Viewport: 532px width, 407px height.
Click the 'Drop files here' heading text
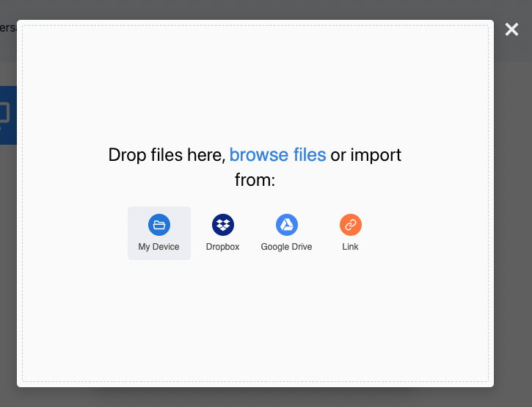point(166,155)
